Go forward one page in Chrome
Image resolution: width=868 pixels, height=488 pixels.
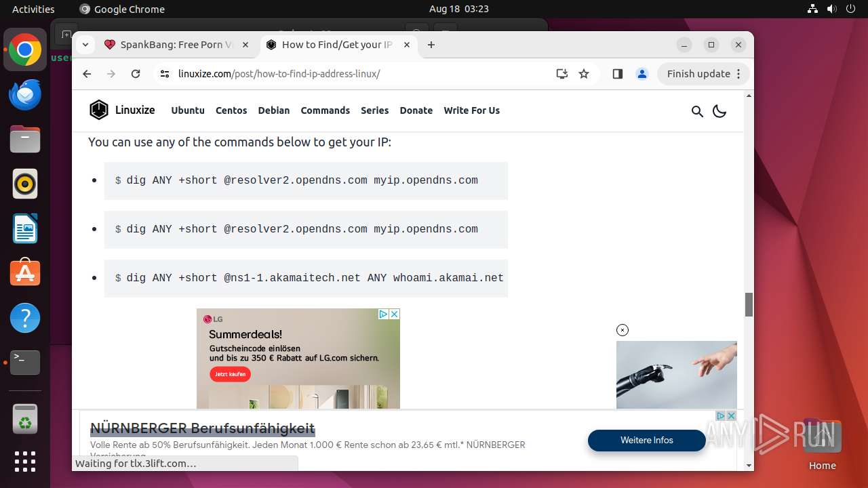(x=111, y=74)
